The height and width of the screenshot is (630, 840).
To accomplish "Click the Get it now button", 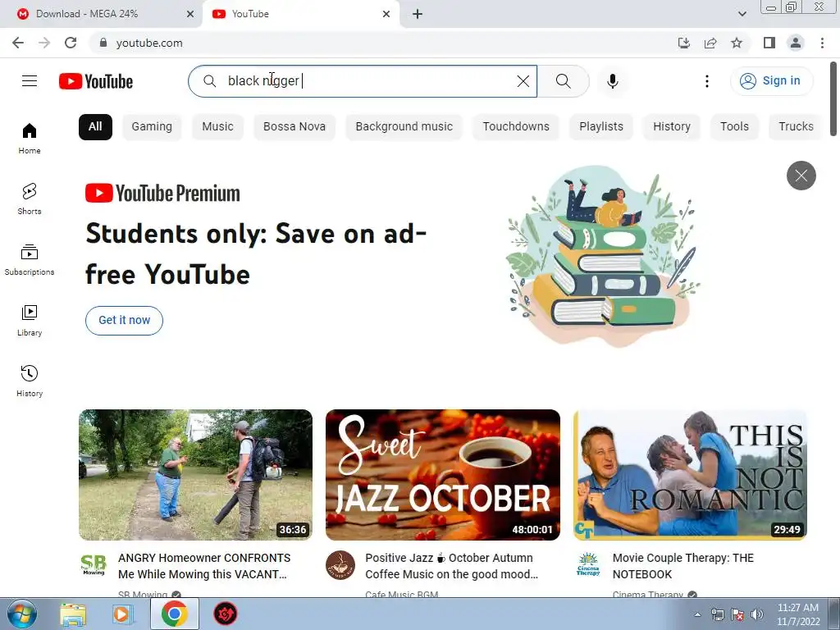I will click(x=125, y=321).
